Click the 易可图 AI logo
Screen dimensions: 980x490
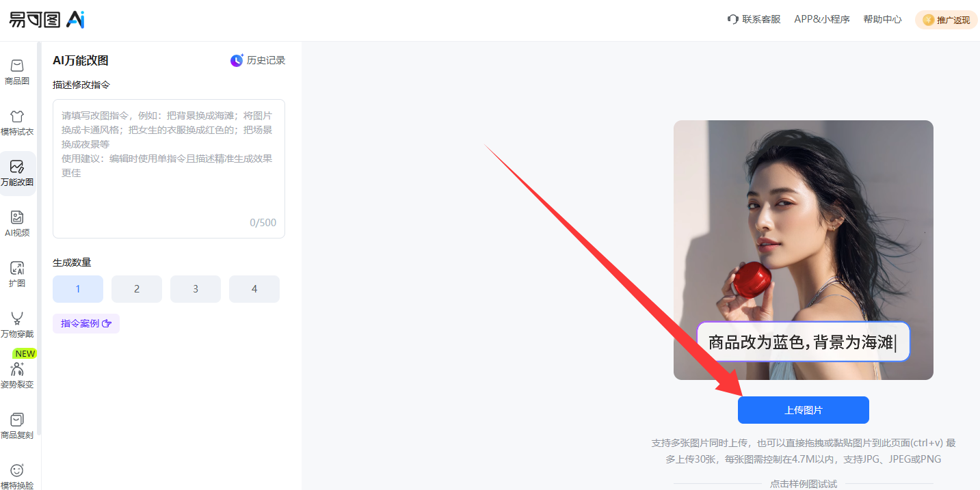(x=47, y=20)
